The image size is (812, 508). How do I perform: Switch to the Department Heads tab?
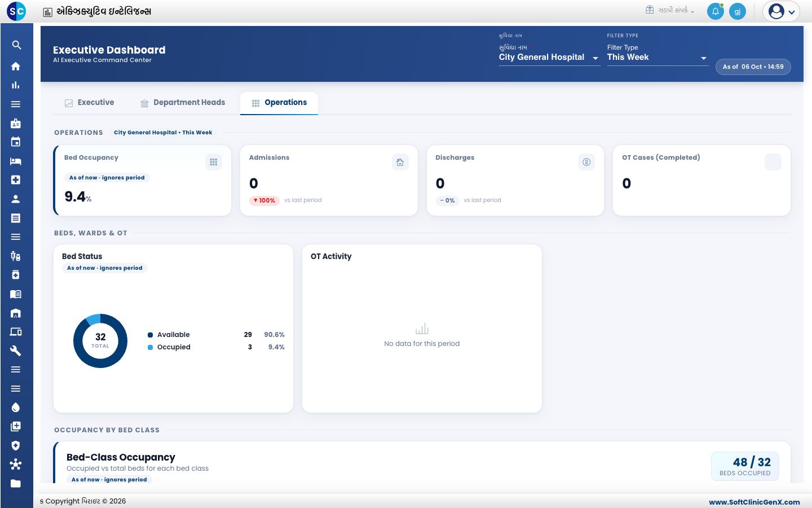click(x=183, y=103)
